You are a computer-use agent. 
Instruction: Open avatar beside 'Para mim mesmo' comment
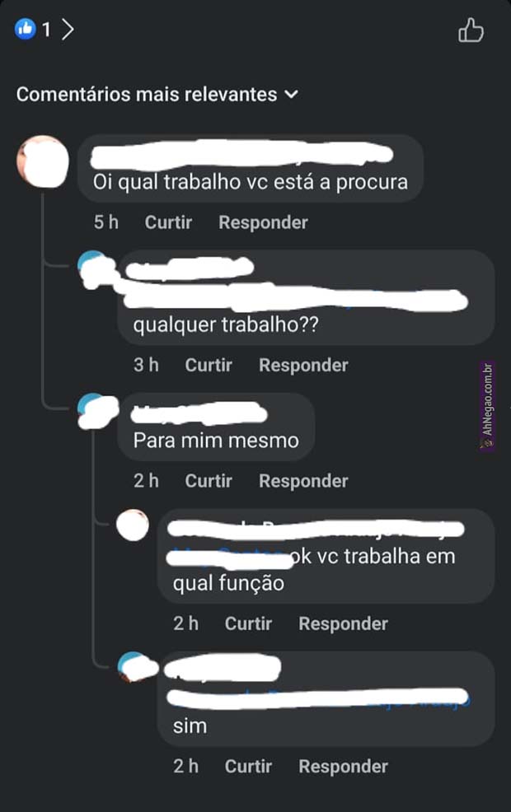[97, 411]
